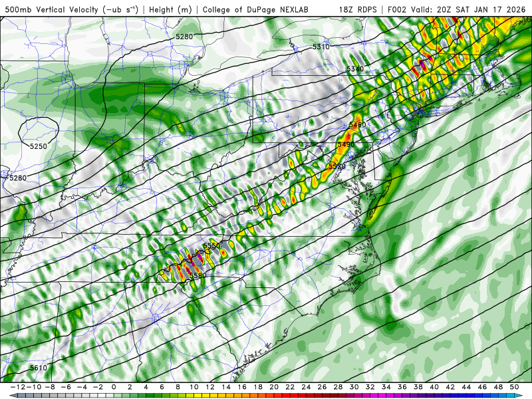Click the 'Height (m)' header label
The height and width of the screenshot is (399, 532).
[x=170, y=9]
